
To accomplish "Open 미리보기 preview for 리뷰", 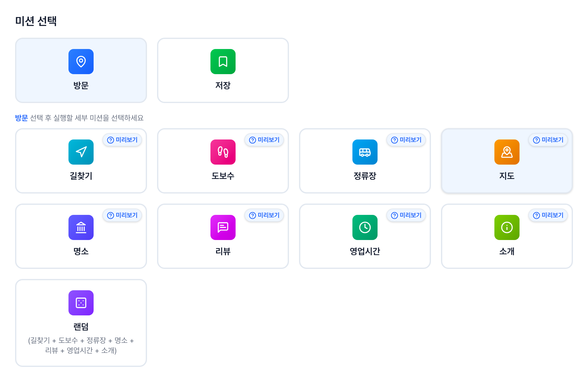I will [264, 215].
